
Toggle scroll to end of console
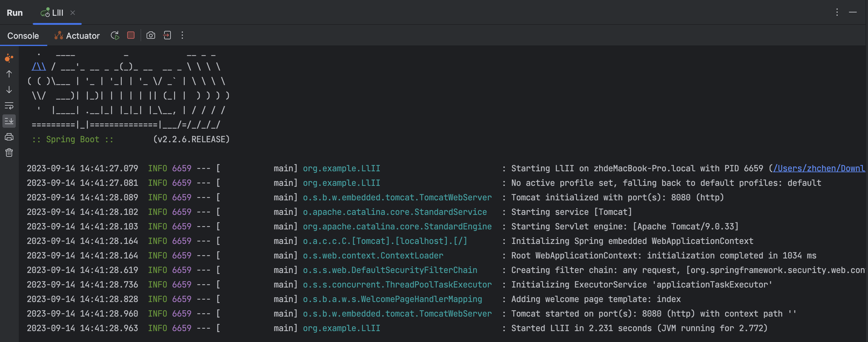coord(9,121)
